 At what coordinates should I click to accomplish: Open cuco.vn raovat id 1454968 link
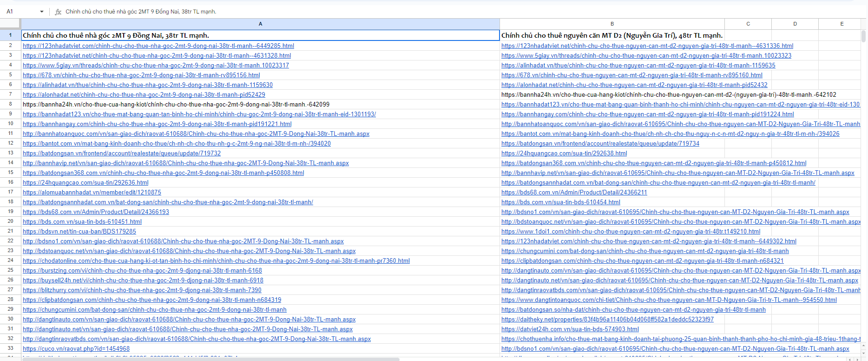[76, 348]
